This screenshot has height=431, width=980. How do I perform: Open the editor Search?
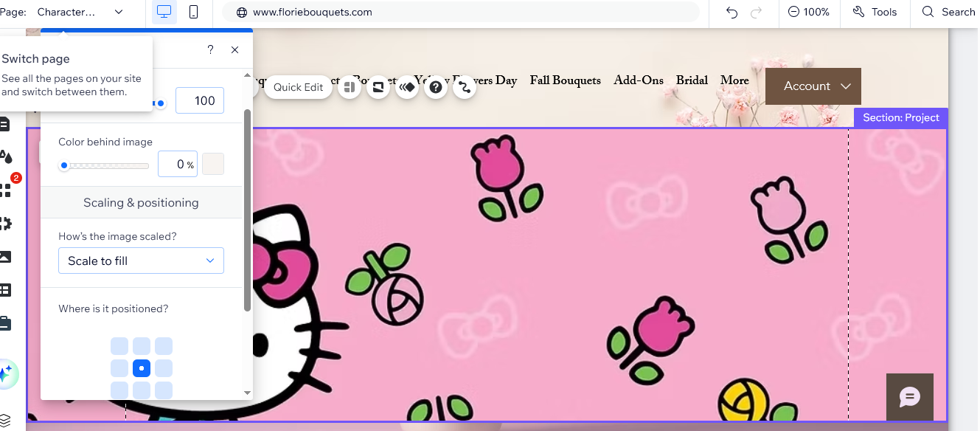pyautogui.click(x=950, y=12)
